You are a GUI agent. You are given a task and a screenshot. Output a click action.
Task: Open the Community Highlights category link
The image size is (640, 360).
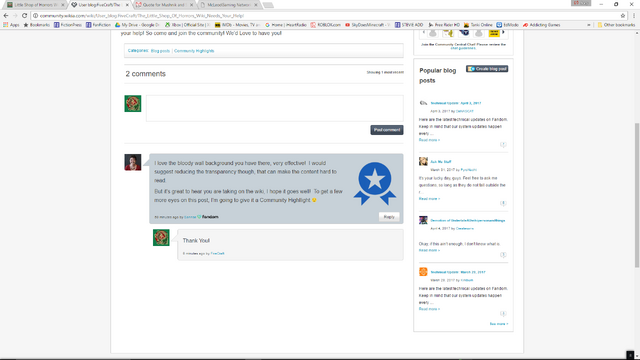pos(194,51)
